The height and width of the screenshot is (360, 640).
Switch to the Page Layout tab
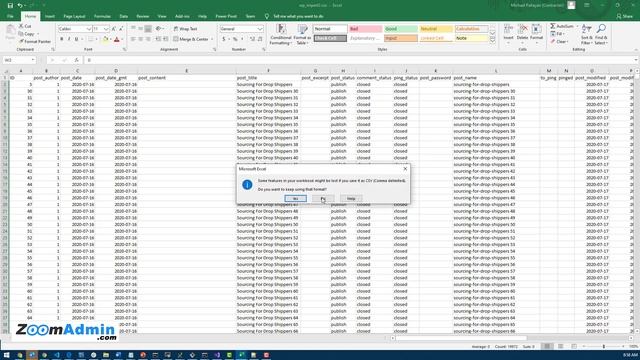click(x=74, y=16)
